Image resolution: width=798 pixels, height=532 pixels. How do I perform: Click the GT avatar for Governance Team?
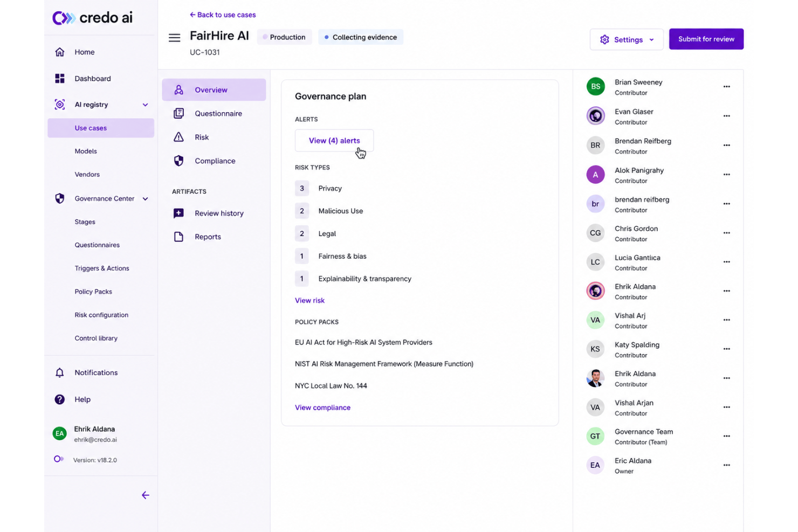[x=595, y=436]
